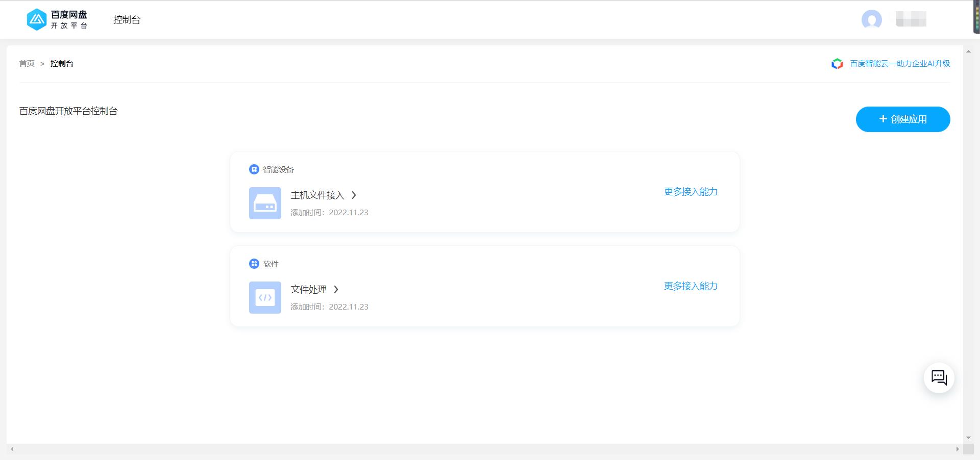Screen dimensions: 980x460
Task: Open the 主机文件接入 app title
Action: point(317,195)
